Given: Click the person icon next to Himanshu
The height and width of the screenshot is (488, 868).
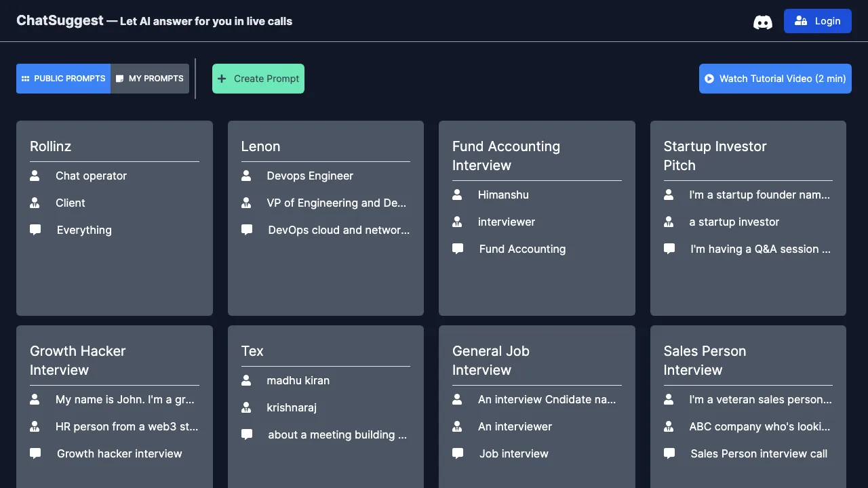Looking at the screenshot, I should [x=458, y=195].
